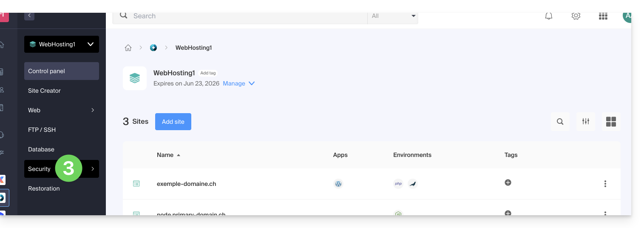Click the Add tag label
644x228 pixels.
point(208,73)
